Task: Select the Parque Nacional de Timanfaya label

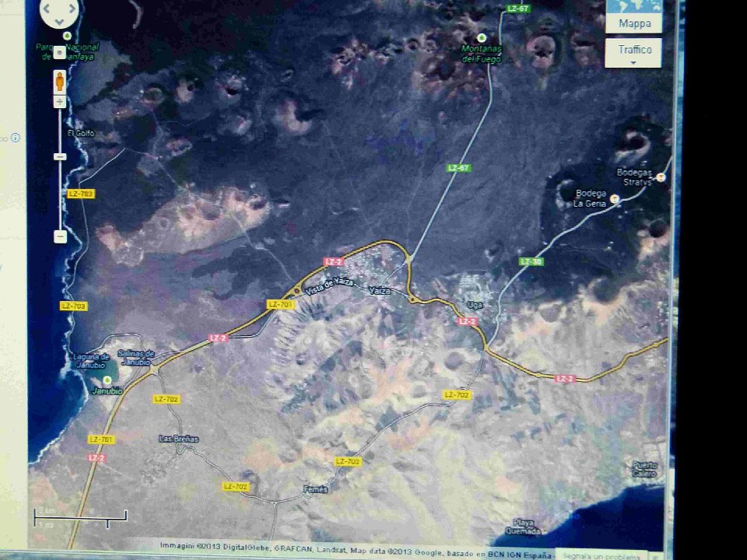Action: coord(67,52)
